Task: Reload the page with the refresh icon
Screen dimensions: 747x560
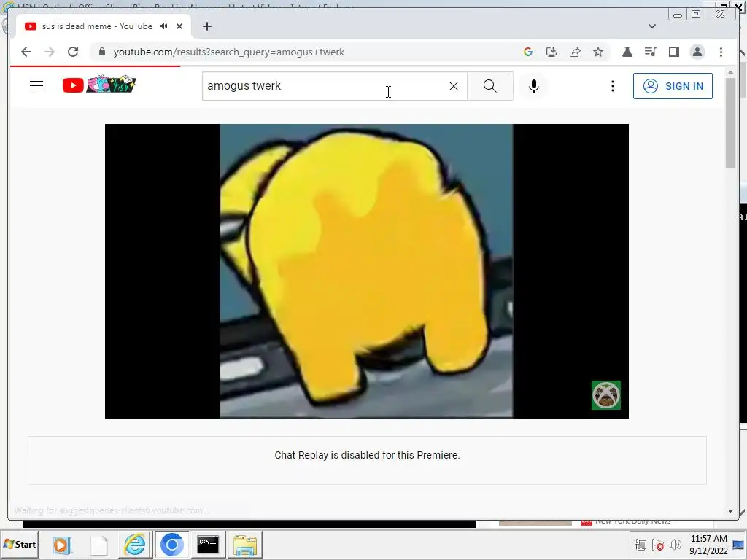Action: pos(73,52)
